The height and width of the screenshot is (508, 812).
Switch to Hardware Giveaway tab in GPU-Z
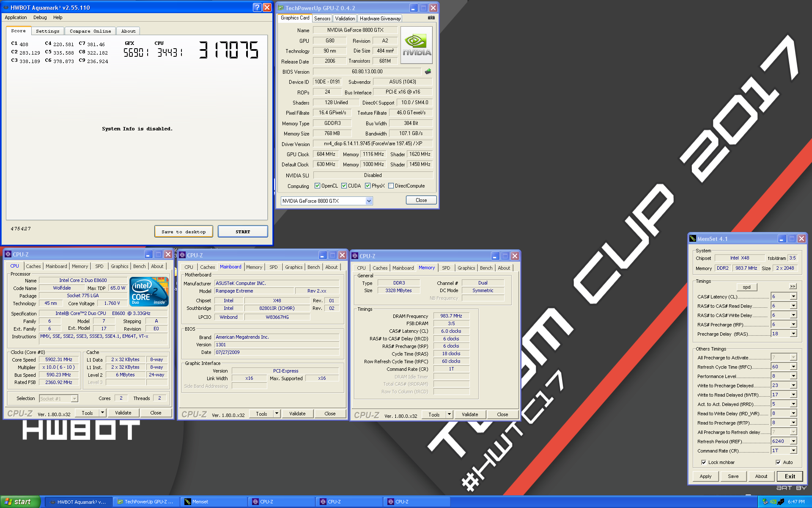click(x=380, y=19)
